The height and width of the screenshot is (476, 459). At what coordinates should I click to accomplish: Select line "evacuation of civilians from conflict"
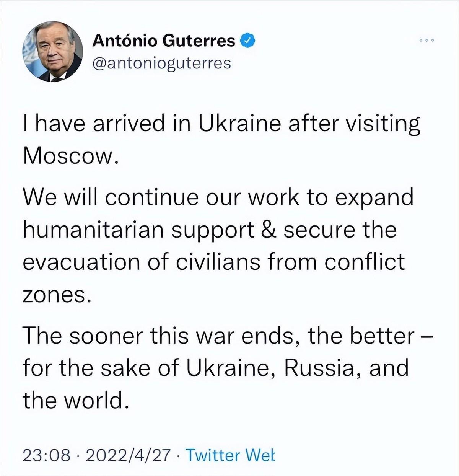(x=214, y=262)
